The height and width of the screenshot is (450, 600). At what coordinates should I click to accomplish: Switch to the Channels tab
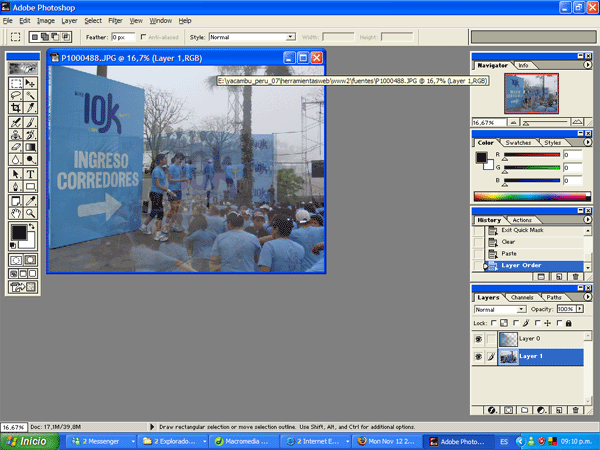point(522,297)
